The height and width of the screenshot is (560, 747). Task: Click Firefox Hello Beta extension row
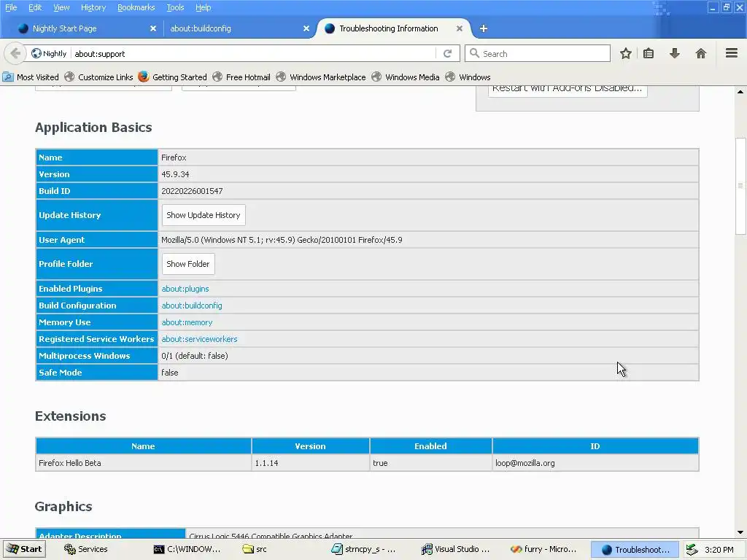tap(367, 463)
